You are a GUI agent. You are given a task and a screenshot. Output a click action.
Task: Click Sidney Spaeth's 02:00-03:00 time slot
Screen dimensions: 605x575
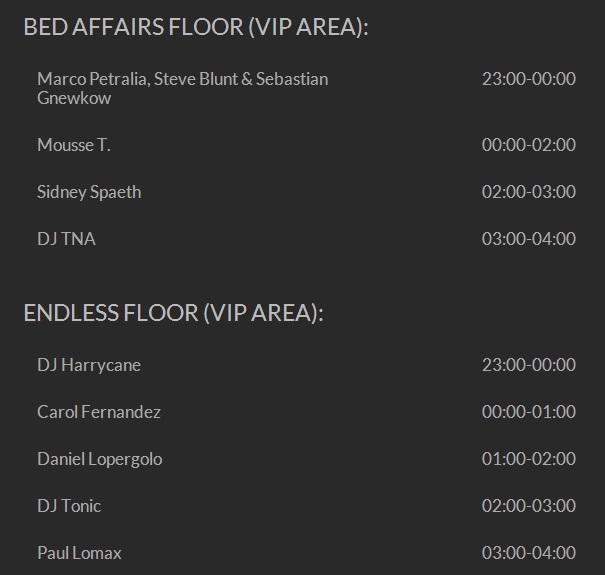coord(529,192)
